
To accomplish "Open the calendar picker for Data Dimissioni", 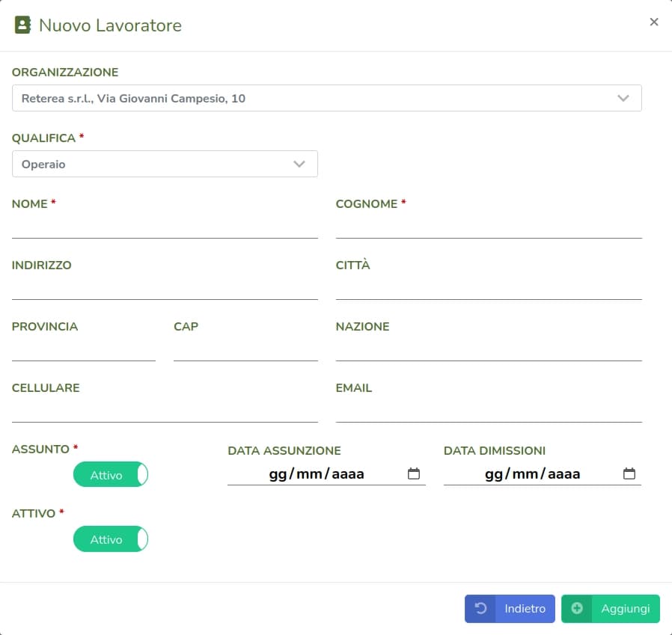I will (x=629, y=473).
